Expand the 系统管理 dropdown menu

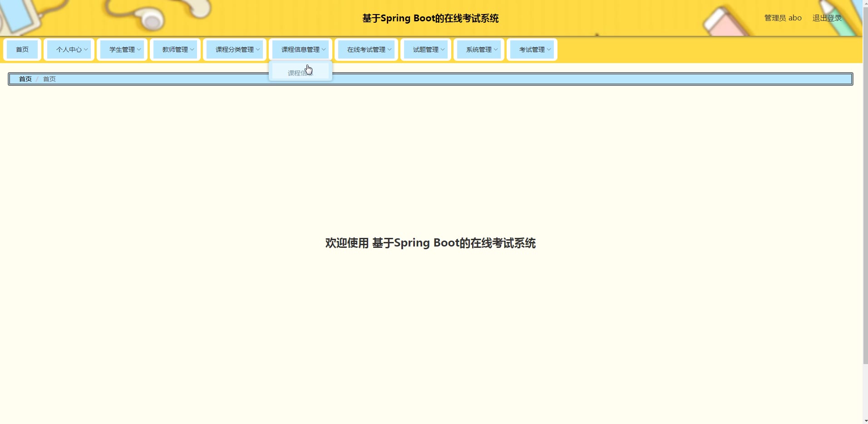(x=479, y=49)
